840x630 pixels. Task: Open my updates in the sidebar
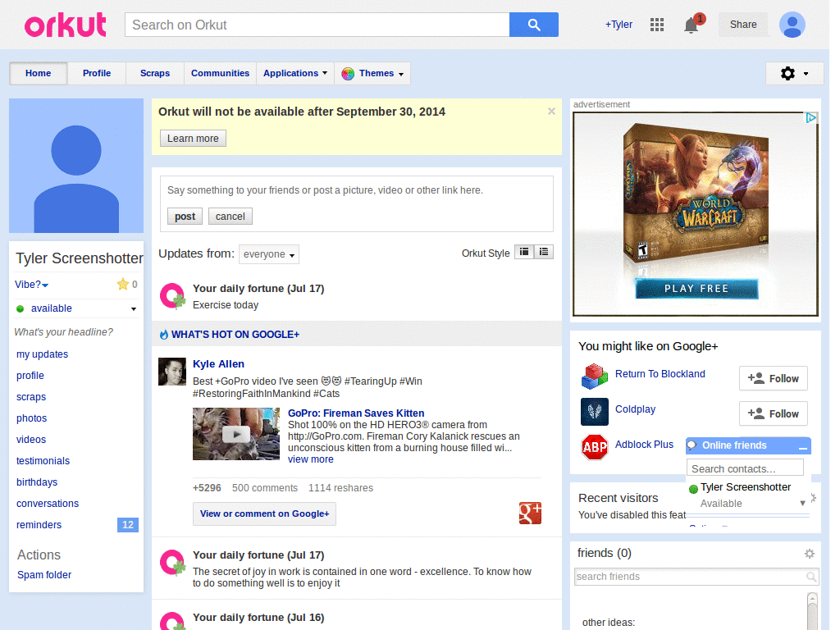coord(43,354)
